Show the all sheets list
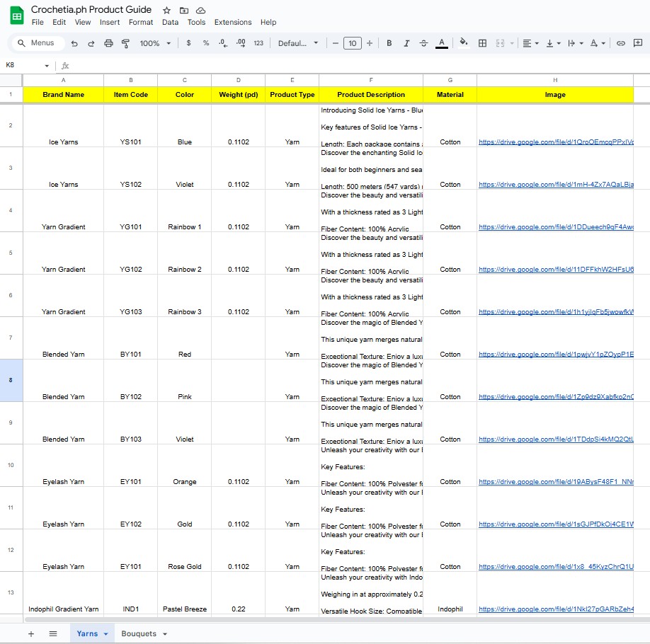The width and height of the screenshot is (650, 644). pos(53,633)
